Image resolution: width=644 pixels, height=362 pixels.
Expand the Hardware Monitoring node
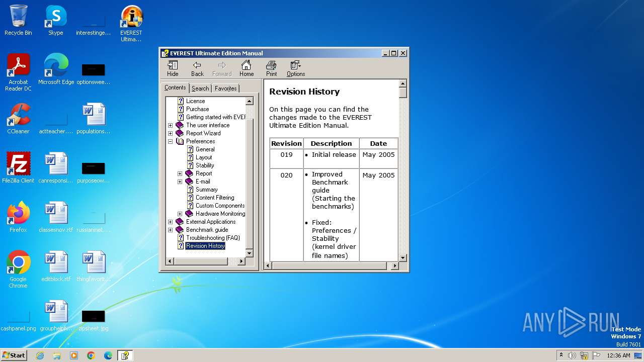point(180,214)
